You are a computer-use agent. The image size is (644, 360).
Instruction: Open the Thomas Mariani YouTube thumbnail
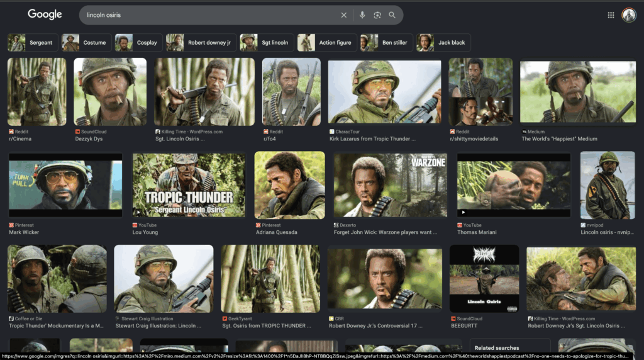514,185
